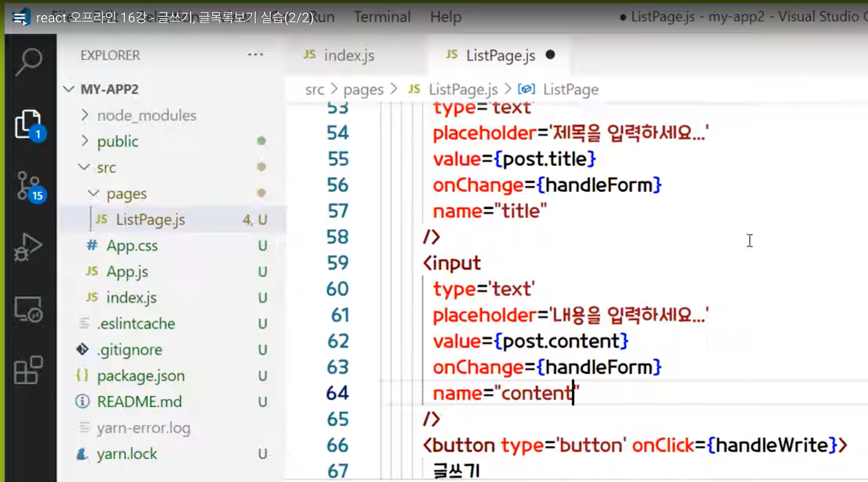The image size is (868, 482).
Task: Click the EXPLORER panel title
Action: tap(110, 55)
